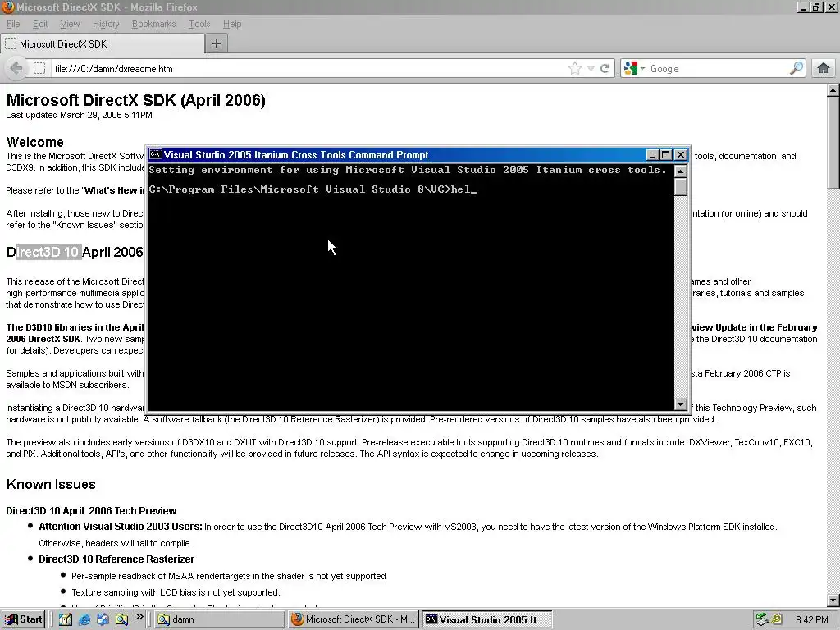Click the 'Direct3D 10 Reference Rasterizer' bullet
This screenshot has height=630, width=840.
116,559
